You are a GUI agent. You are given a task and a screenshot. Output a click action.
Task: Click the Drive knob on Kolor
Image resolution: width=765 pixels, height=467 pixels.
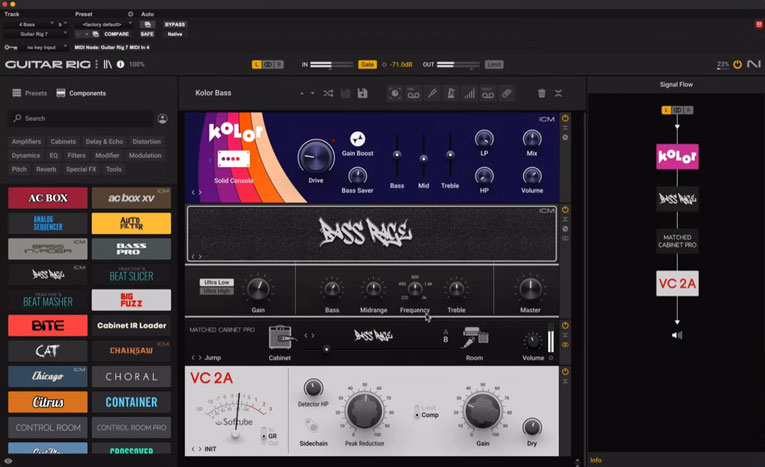316,157
